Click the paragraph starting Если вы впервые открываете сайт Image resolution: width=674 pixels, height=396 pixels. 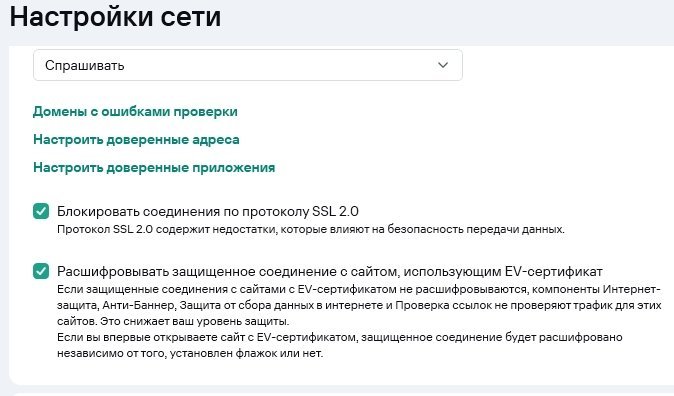[340, 345]
